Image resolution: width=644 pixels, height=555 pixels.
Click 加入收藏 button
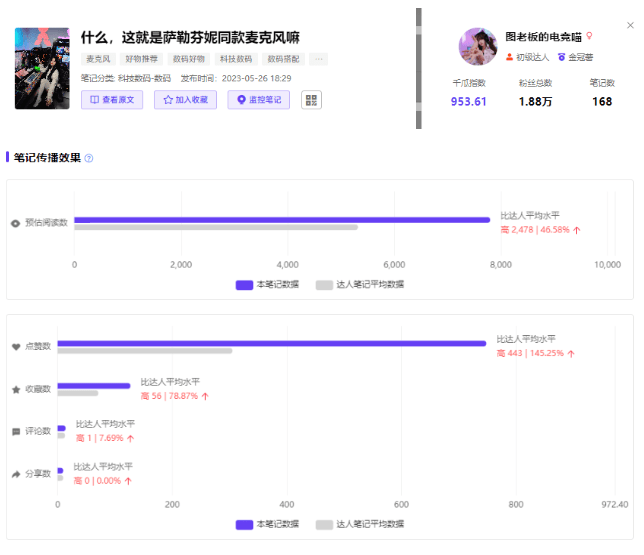[x=185, y=100]
